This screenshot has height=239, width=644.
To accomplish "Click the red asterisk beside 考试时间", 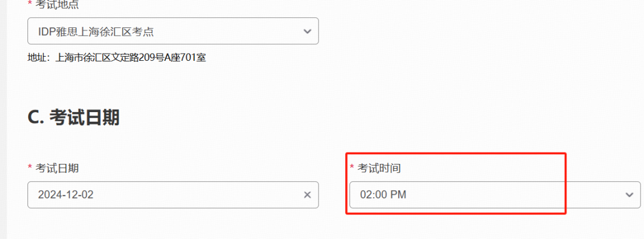I will (352, 166).
